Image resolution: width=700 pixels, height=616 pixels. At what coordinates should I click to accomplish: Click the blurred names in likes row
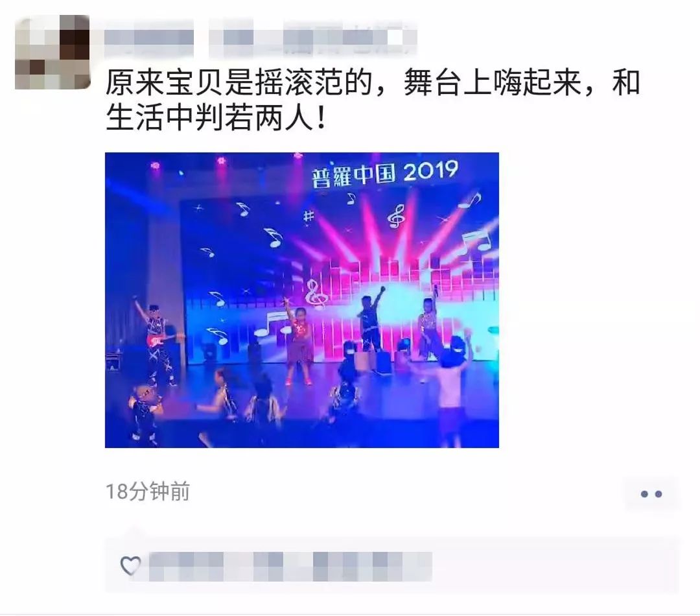pyautogui.click(x=290, y=567)
